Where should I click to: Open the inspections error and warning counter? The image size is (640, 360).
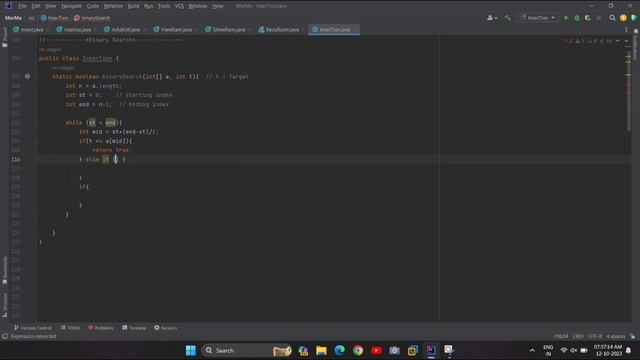(x=588, y=41)
